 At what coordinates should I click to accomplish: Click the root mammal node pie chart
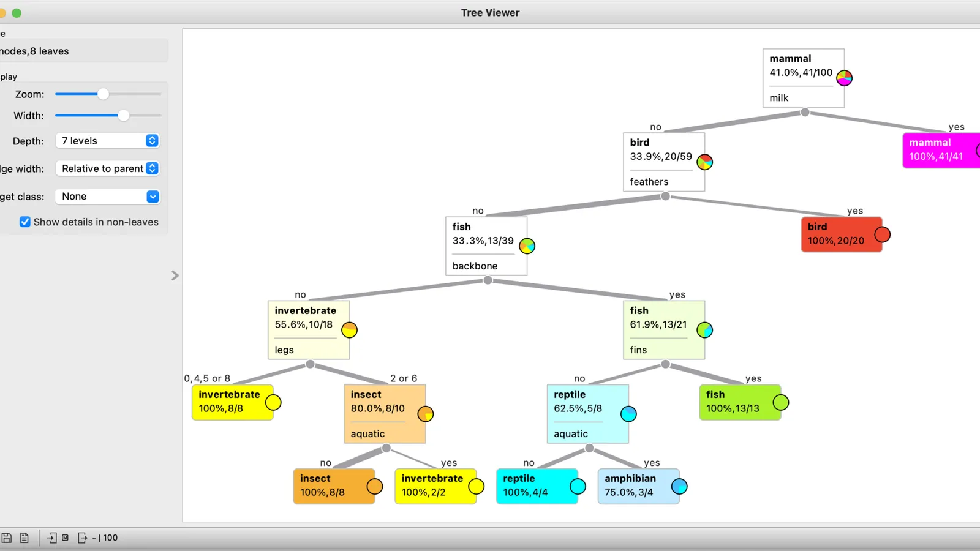[844, 78]
